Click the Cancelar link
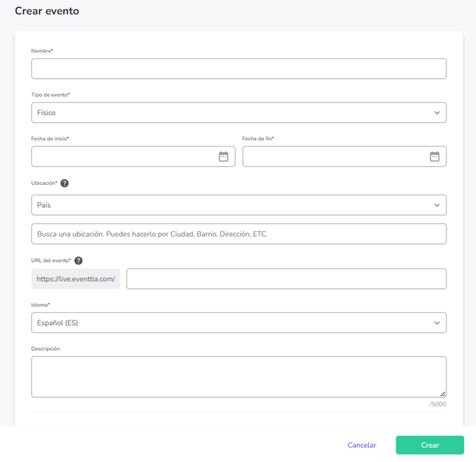The width and height of the screenshot is (476, 462). coord(362,445)
